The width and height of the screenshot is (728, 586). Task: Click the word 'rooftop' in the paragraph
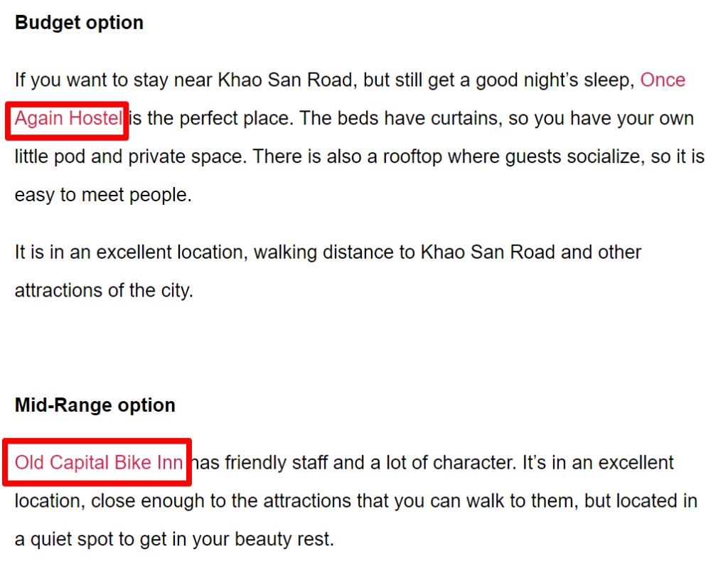point(412,157)
